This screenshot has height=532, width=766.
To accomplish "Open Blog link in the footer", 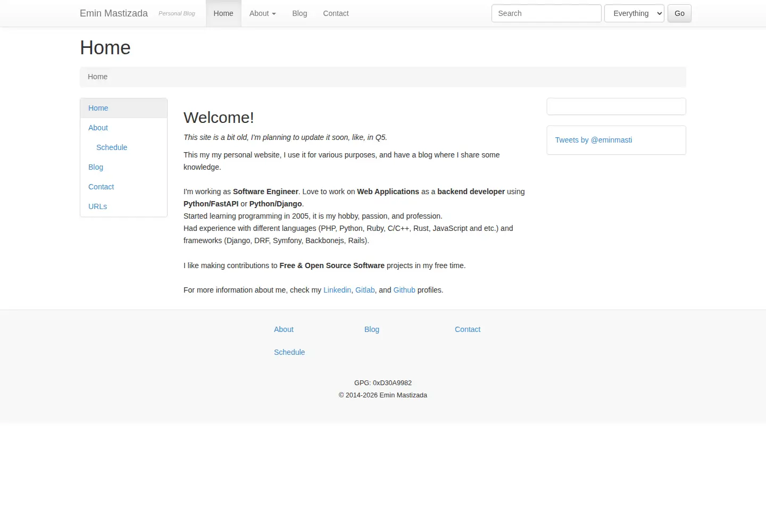I will [372, 329].
